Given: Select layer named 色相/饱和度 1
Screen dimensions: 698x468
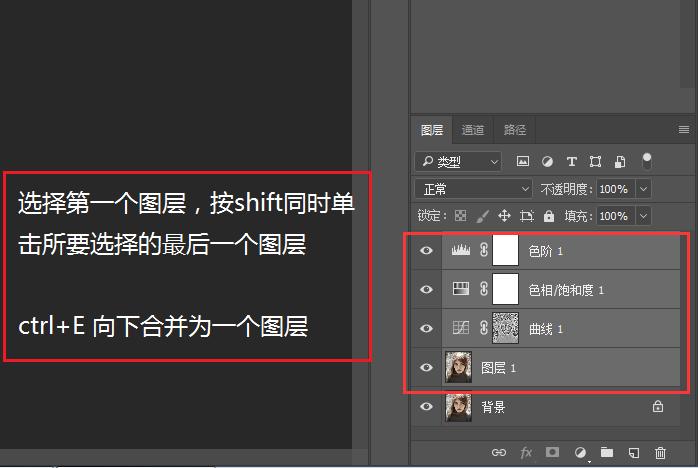Looking at the screenshot, I should coord(566,290).
